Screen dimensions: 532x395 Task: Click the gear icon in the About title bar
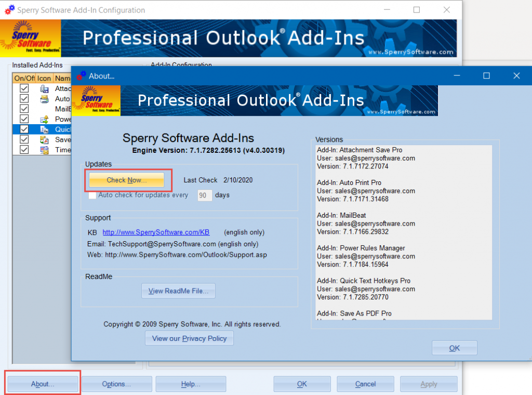(82, 75)
